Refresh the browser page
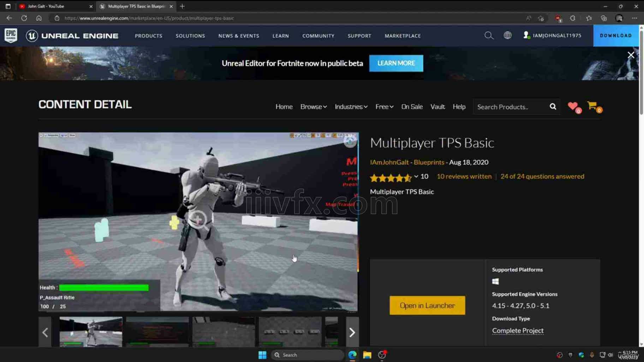Screen dimensions: 644x362 (24, 18)
